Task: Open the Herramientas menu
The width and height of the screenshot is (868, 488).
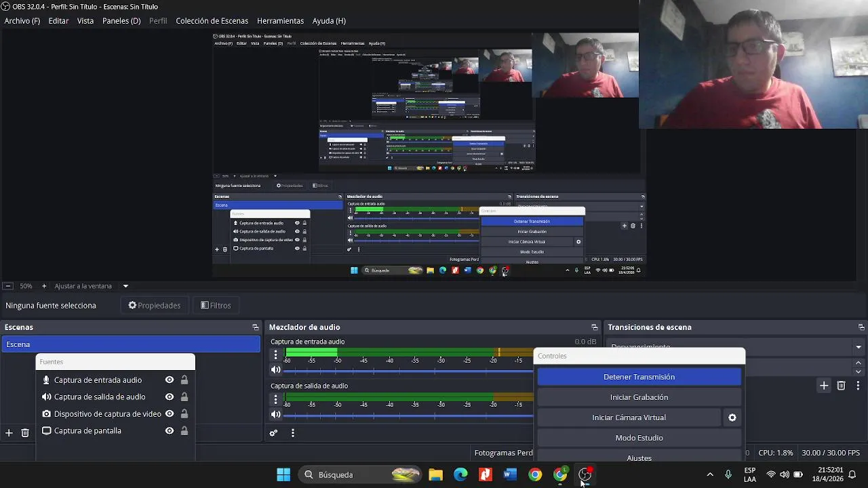Action: pyautogui.click(x=280, y=21)
